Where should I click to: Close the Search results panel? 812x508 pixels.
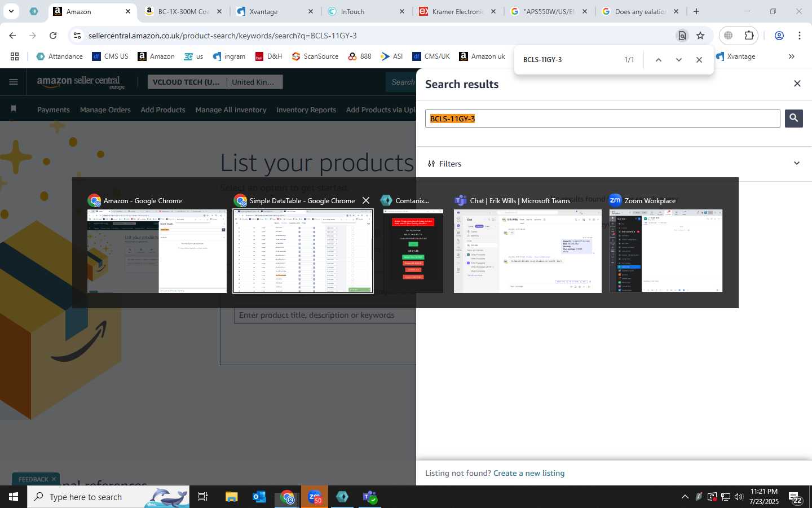coord(797,84)
